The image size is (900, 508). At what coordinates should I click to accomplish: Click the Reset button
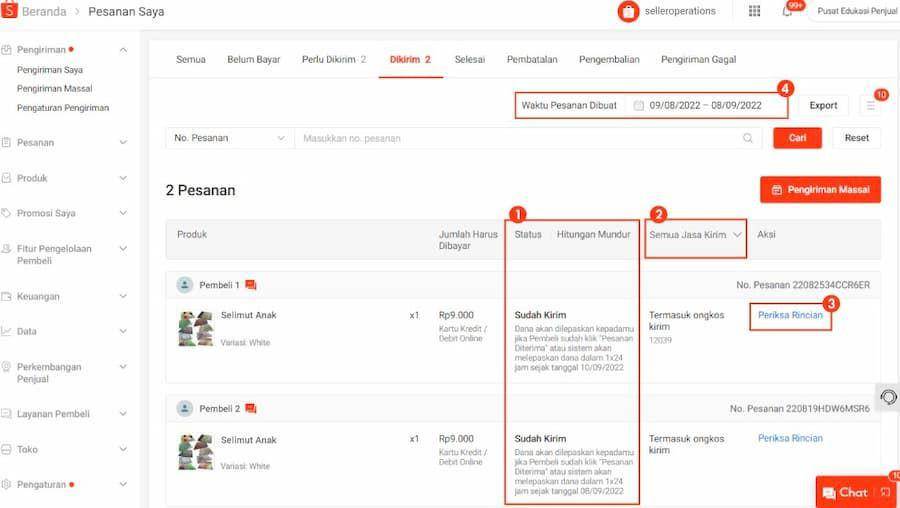click(x=856, y=138)
